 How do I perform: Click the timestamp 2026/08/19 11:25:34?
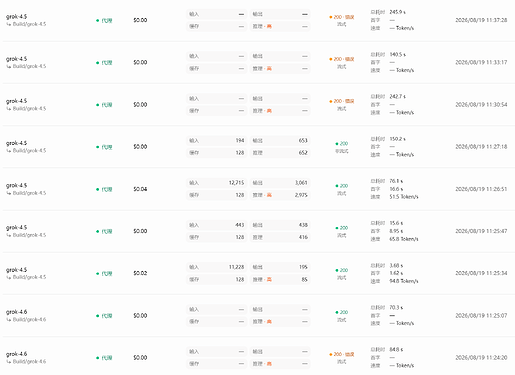coord(481,273)
